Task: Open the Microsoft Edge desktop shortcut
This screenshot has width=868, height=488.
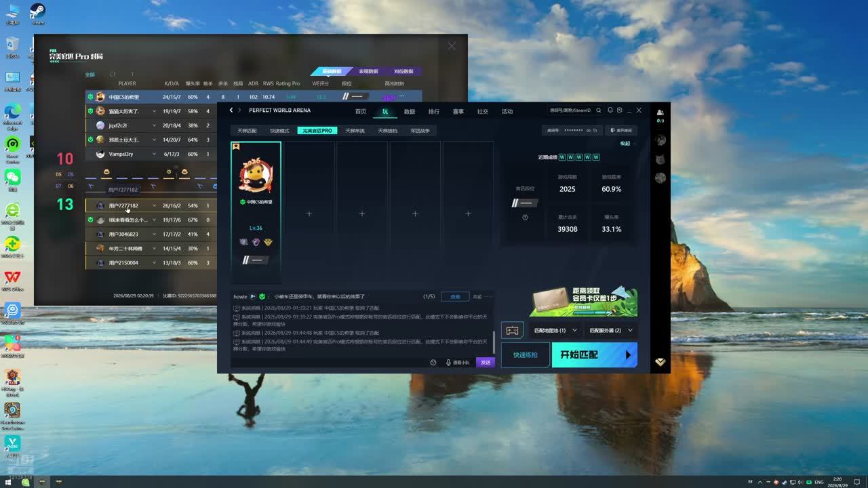Action: [12, 115]
